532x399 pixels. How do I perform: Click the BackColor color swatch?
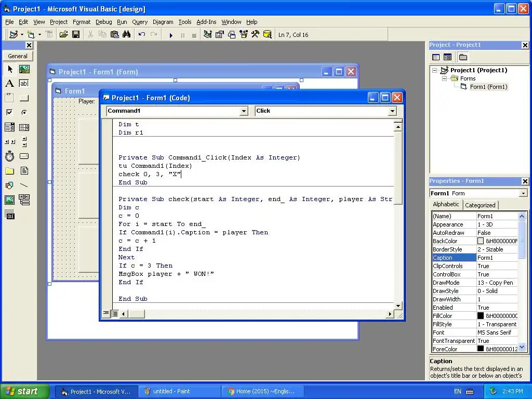click(x=481, y=241)
